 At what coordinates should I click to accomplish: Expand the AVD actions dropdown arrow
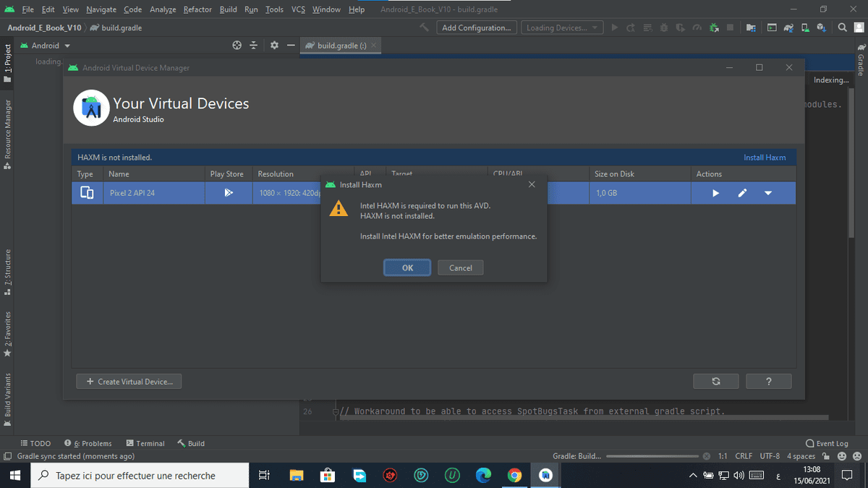[768, 193]
